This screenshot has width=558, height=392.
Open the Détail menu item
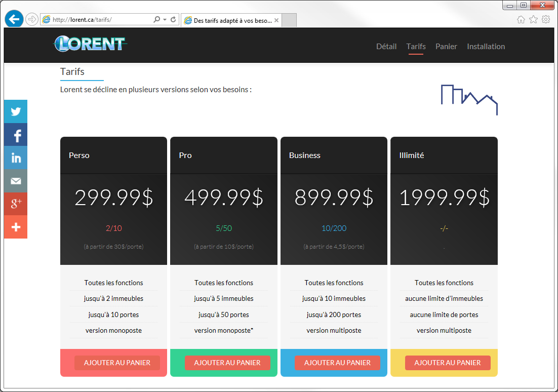386,46
